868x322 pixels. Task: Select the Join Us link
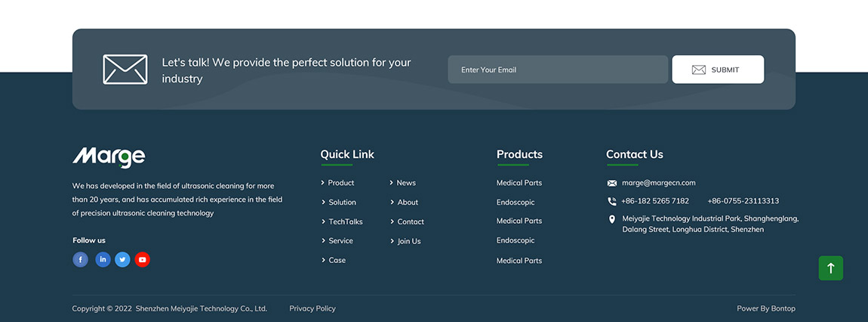409,241
